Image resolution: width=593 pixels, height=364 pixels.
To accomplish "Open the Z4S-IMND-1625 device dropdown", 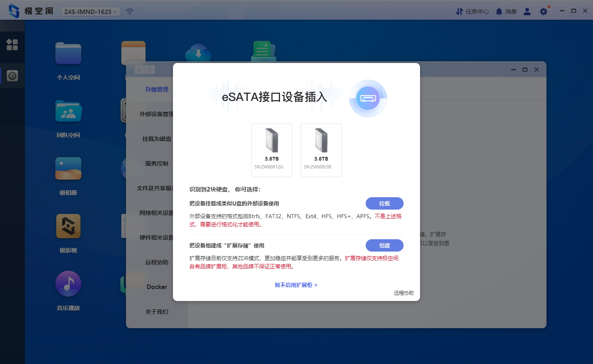I will [x=91, y=12].
